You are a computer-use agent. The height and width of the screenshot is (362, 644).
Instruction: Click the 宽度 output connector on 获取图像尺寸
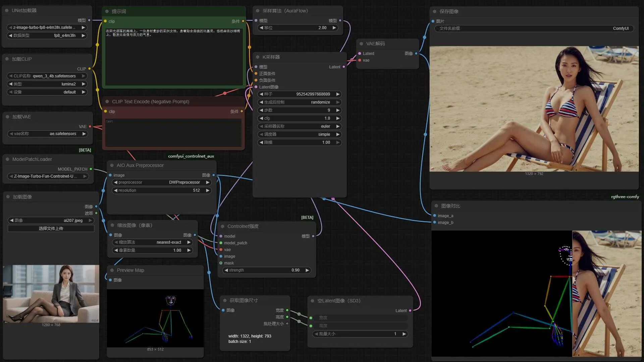tap(287, 310)
